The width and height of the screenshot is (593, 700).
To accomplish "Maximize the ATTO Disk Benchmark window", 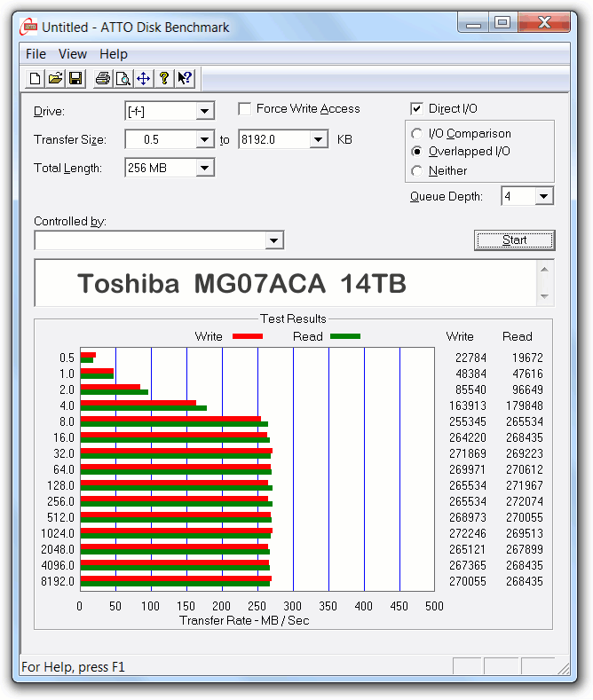I will click(502, 23).
